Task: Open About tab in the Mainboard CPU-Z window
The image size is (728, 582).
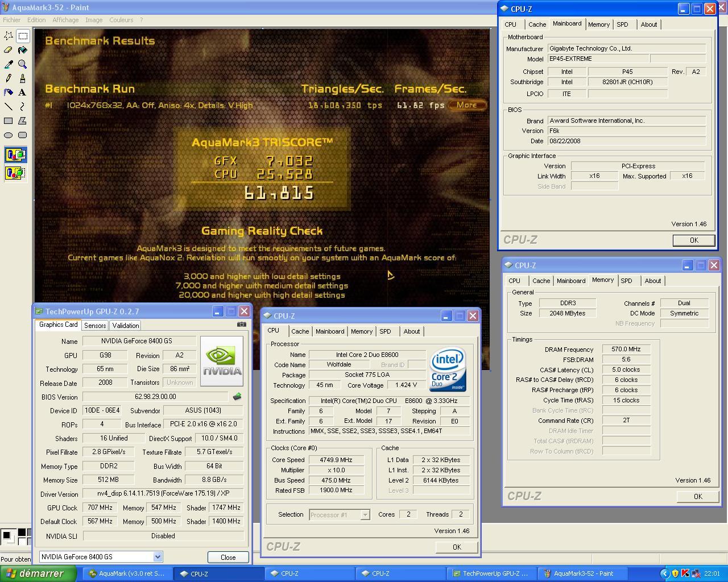Action: 649,24
